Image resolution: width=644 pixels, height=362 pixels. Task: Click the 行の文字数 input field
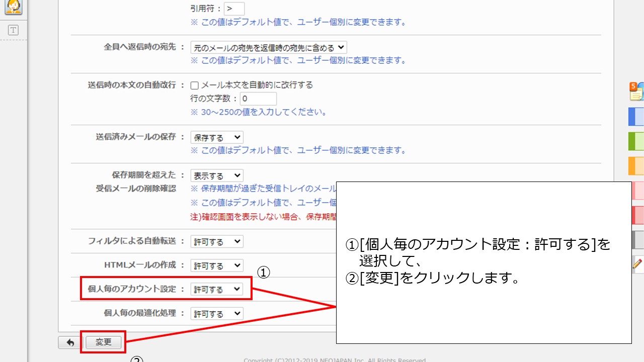tap(258, 99)
